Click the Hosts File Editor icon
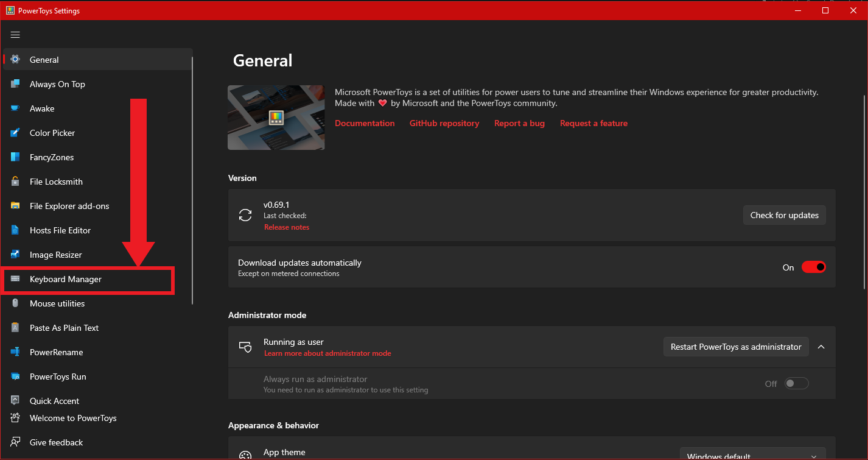Screen dimensions: 868x460 pyautogui.click(x=15, y=230)
